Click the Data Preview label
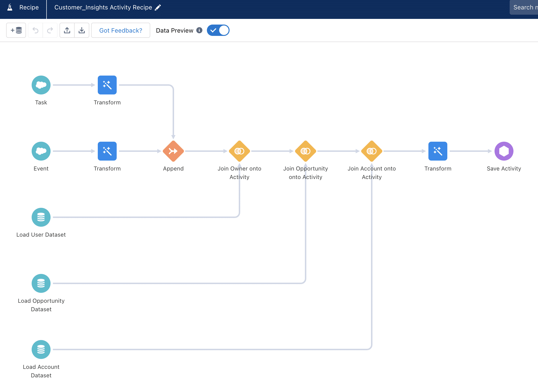Screen dimensions: 538x392 pos(175,30)
